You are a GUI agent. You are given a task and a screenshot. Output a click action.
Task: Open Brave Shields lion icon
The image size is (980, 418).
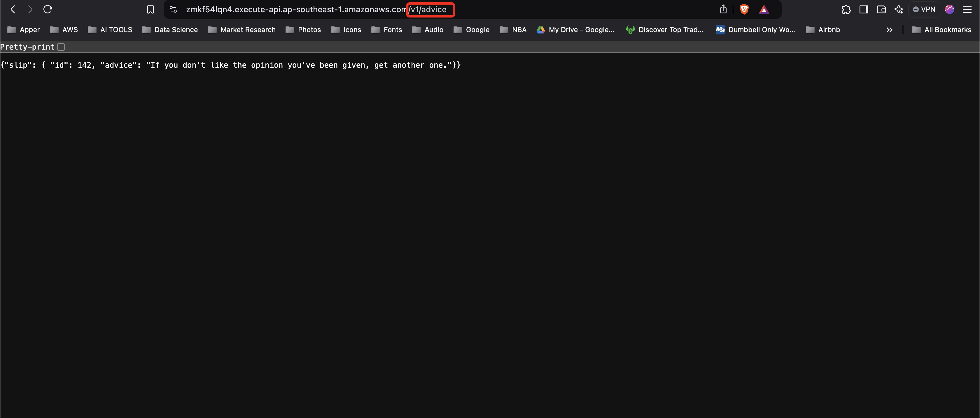744,10
